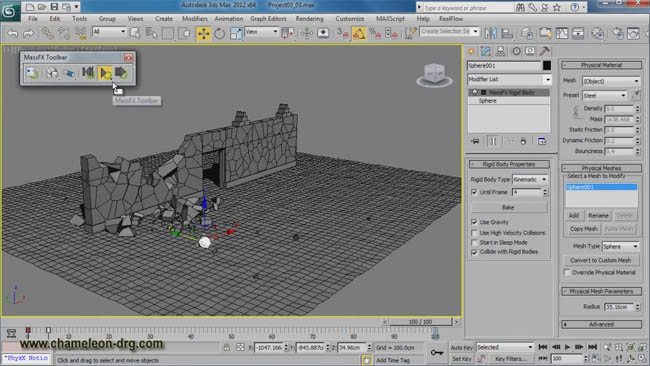This screenshot has height=366, width=650.
Task: Enable Override Physical Material checkbox
Action: coord(567,272)
